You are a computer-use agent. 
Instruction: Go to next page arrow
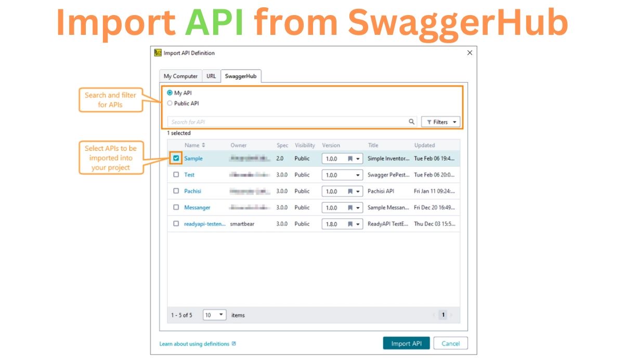(451, 315)
